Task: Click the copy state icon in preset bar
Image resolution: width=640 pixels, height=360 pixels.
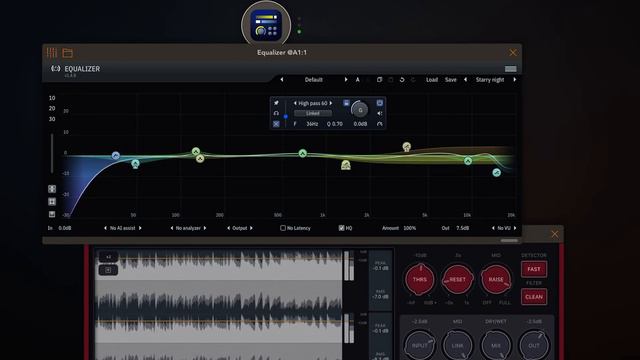Action: pyautogui.click(x=380, y=80)
